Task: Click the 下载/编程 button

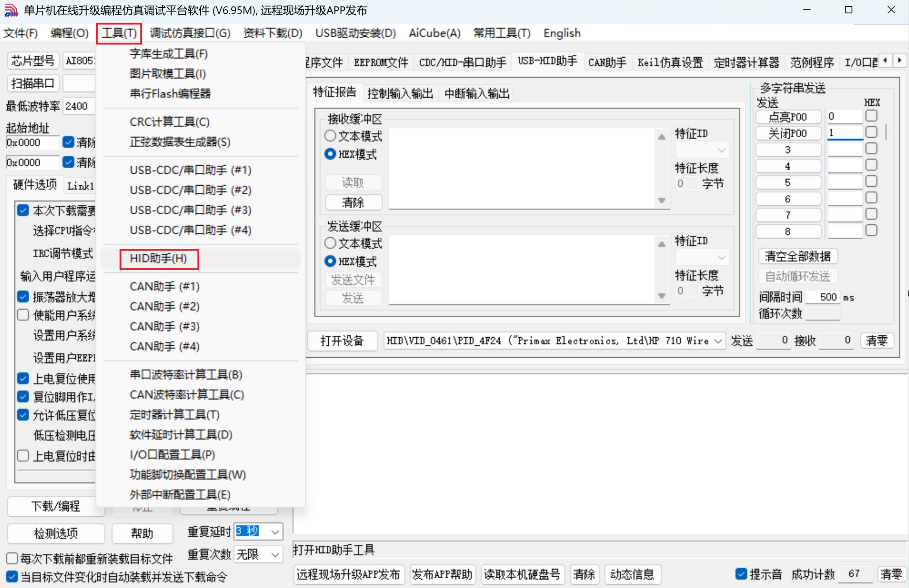Action: click(x=56, y=506)
